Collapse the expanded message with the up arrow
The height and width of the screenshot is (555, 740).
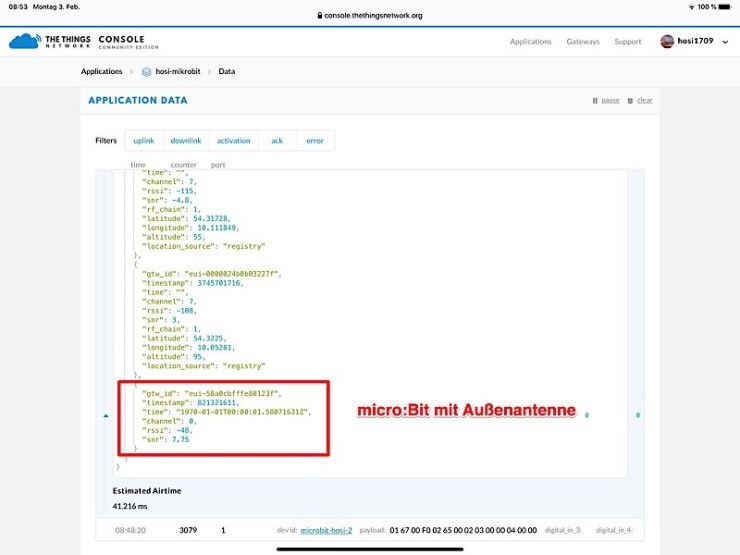106,415
